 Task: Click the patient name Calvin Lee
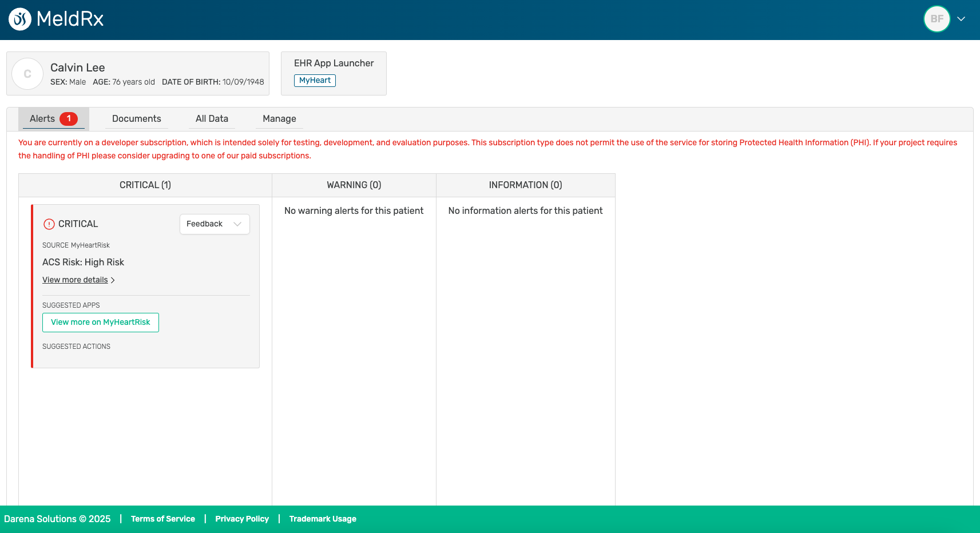click(x=78, y=67)
